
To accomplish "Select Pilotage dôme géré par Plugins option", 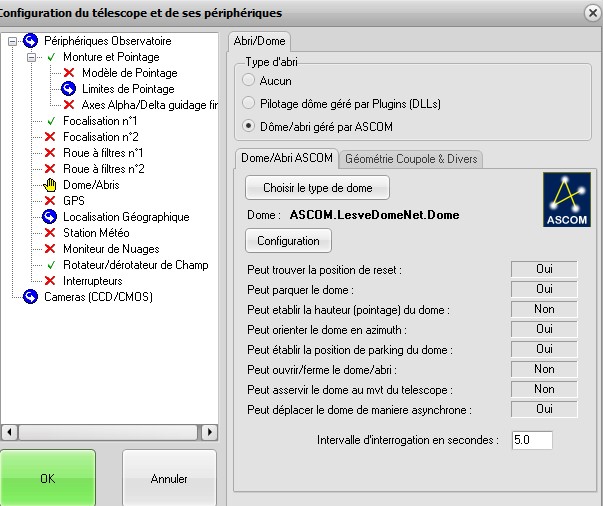I will point(249,103).
